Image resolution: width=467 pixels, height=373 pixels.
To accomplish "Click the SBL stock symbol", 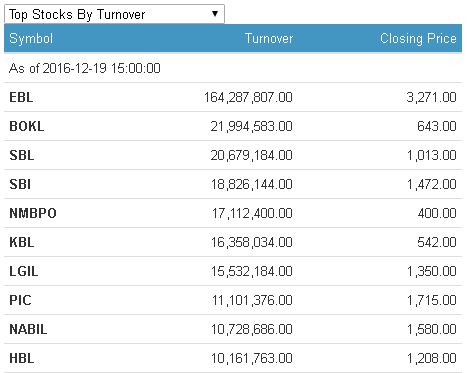I will (x=22, y=155).
